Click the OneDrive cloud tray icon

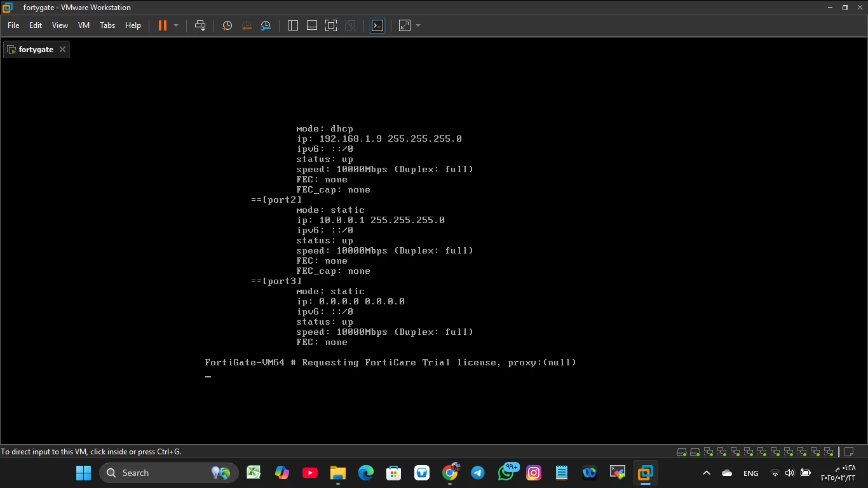tap(728, 473)
